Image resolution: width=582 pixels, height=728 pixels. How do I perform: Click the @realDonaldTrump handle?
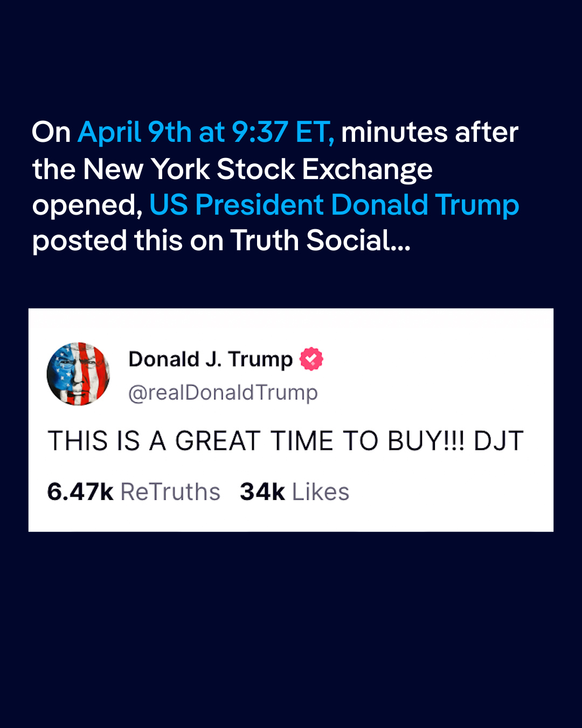point(223,393)
